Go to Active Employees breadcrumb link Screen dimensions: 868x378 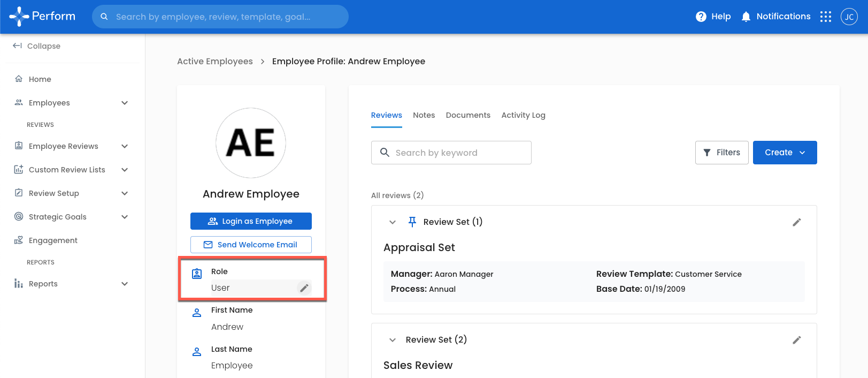click(215, 61)
